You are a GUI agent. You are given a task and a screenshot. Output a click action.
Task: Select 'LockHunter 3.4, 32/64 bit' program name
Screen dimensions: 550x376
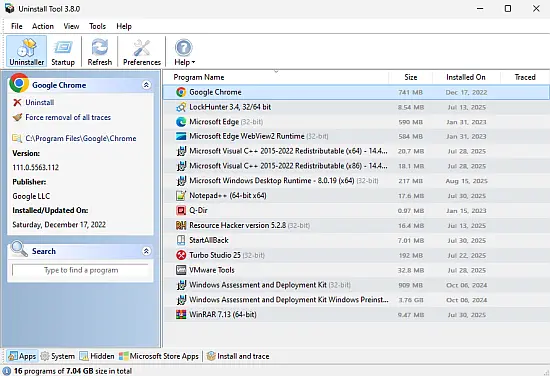(230, 107)
